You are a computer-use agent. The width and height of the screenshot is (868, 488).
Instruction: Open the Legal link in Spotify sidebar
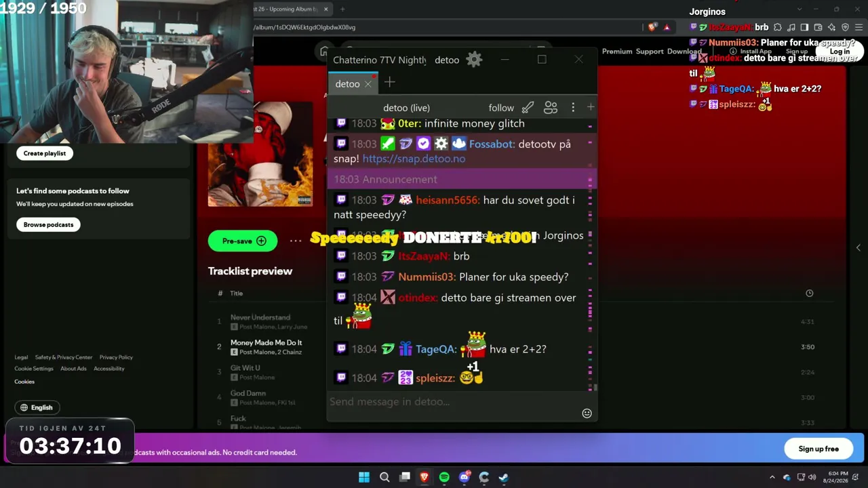pyautogui.click(x=22, y=357)
